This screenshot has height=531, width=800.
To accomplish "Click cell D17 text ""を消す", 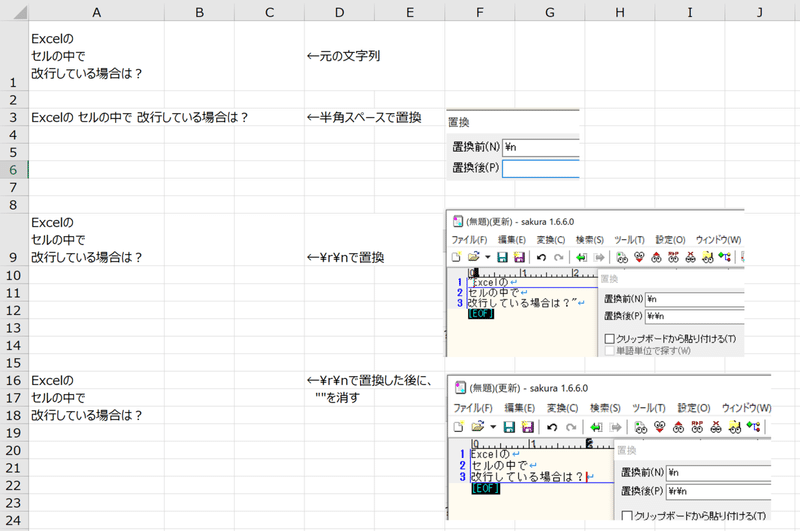I will [337, 397].
